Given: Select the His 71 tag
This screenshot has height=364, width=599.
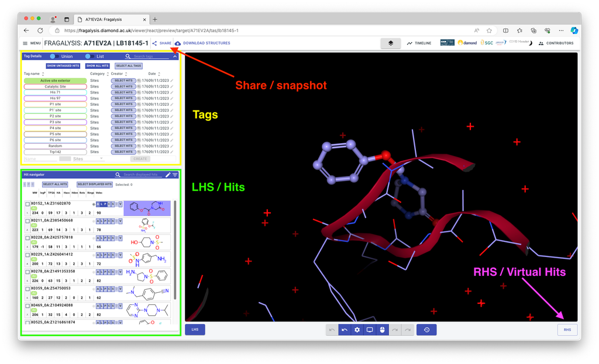Looking at the screenshot, I should [56, 92].
